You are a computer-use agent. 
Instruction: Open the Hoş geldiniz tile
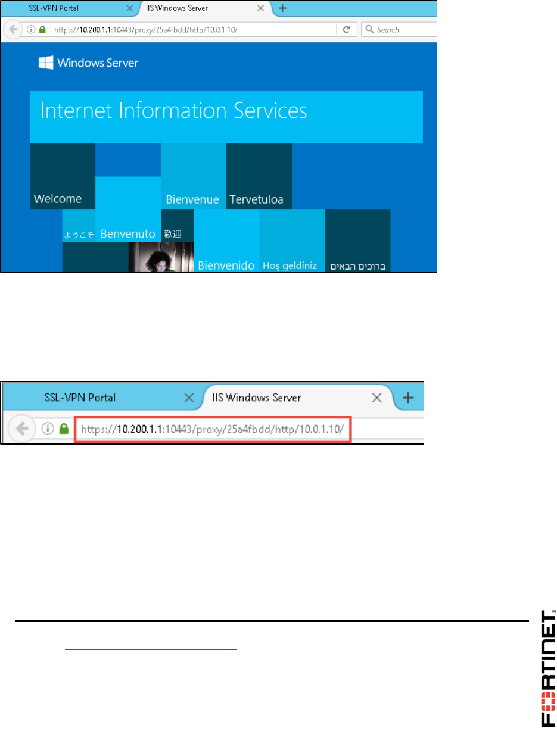click(x=292, y=240)
